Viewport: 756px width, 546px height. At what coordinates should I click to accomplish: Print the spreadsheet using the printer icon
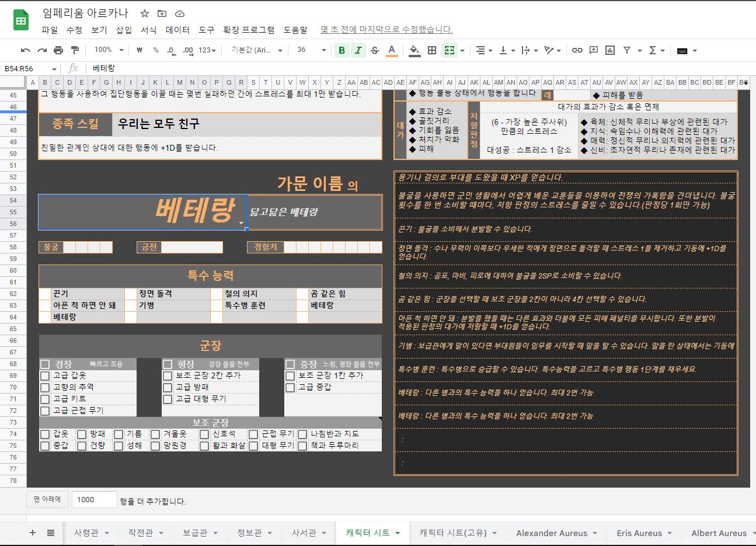[x=58, y=50]
